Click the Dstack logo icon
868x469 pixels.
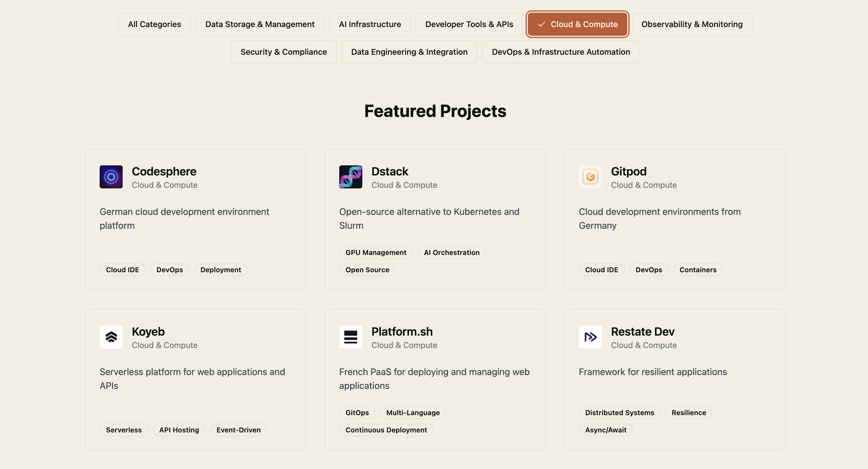(x=350, y=177)
